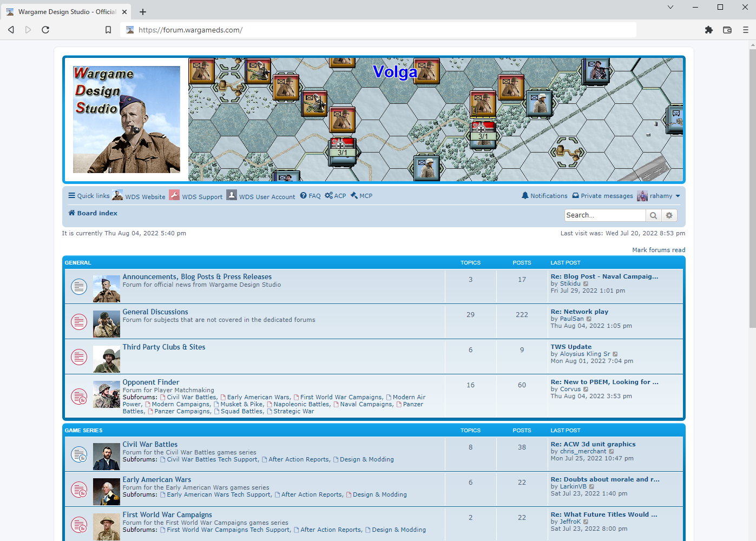Open the Quick links dropdown menu

(89, 196)
